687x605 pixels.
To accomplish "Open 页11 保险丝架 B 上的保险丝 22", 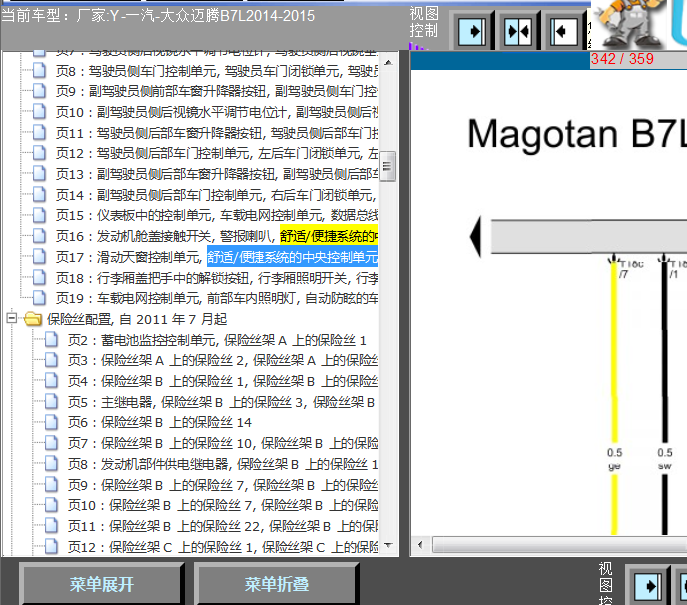I will [223, 526].
